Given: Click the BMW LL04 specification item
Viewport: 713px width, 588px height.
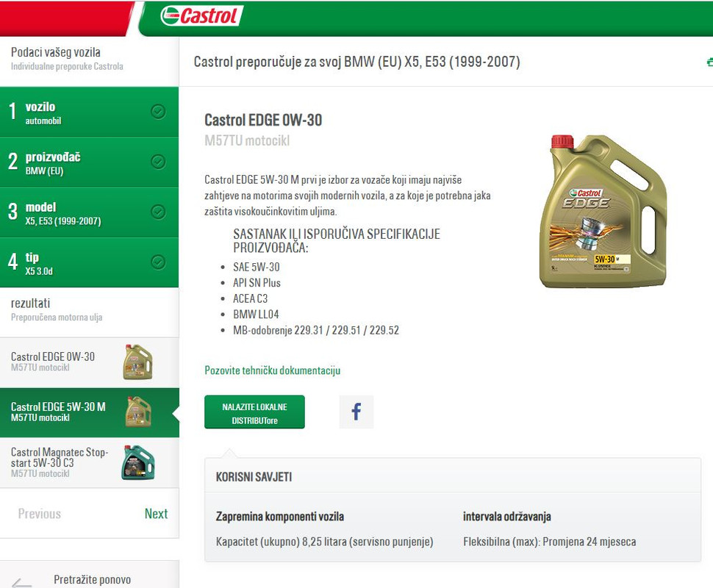Looking at the screenshot, I should [x=256, y=315].
